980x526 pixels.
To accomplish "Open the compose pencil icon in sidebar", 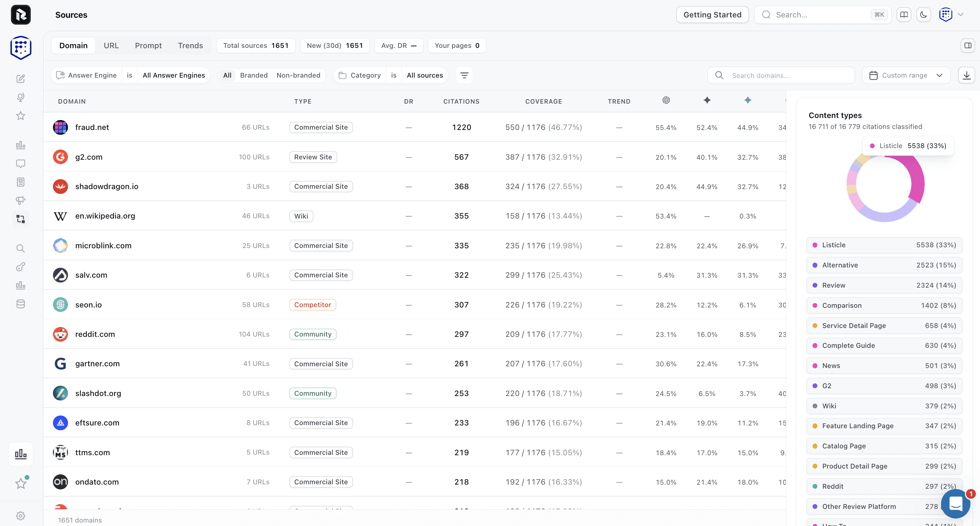I will pos(21,79).
